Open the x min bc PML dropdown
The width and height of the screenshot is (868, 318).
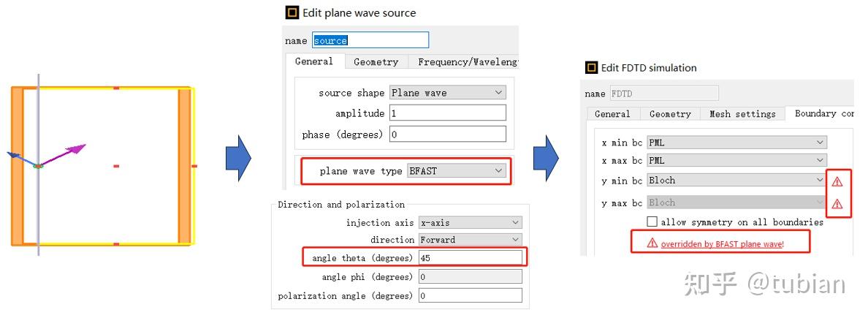[736, 143]
